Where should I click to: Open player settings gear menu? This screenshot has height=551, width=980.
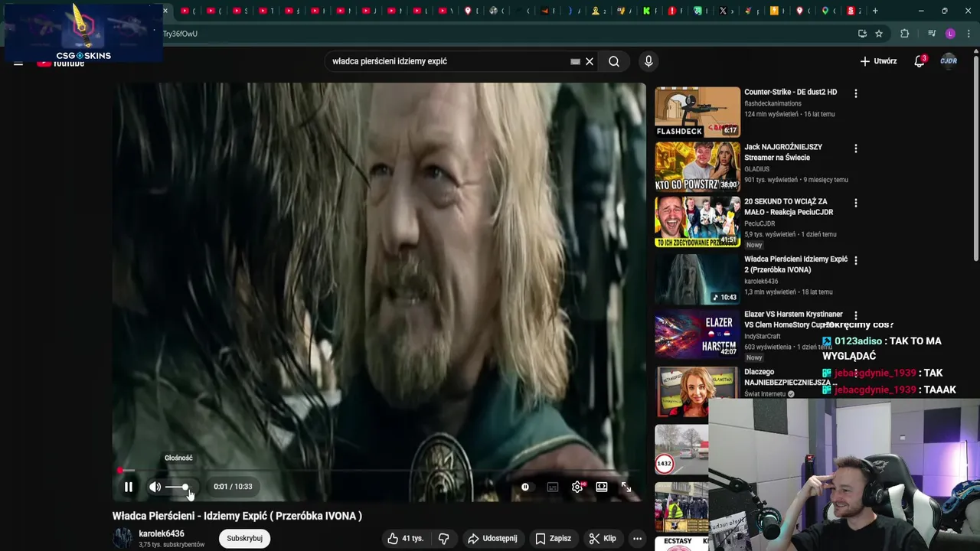point(577,487)
